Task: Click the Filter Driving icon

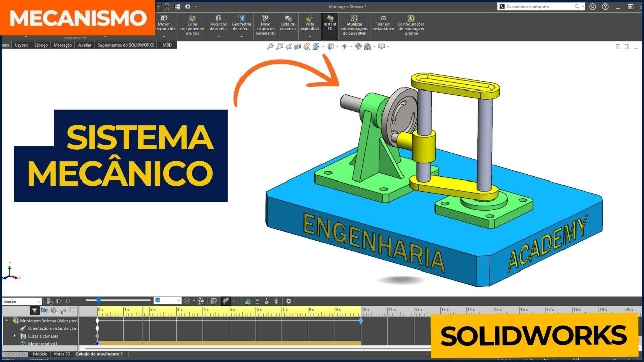Action: click(53, 310)
